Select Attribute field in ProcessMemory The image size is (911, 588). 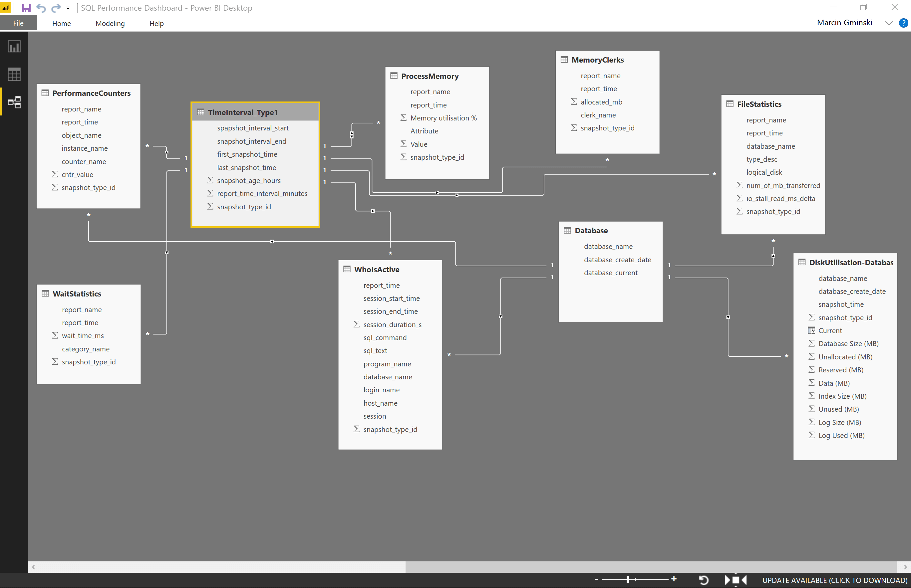coord(424,131)
